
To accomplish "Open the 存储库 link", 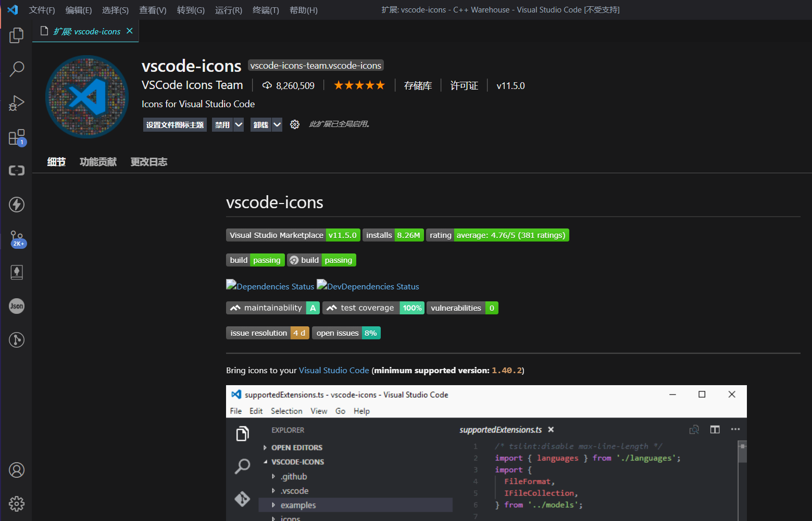I will tap(418, 85).
